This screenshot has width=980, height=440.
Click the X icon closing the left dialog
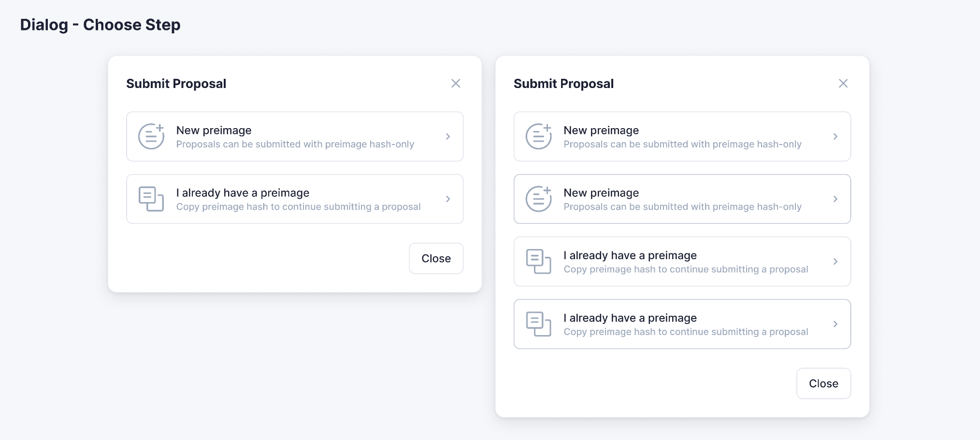click(x=456, y=83)
